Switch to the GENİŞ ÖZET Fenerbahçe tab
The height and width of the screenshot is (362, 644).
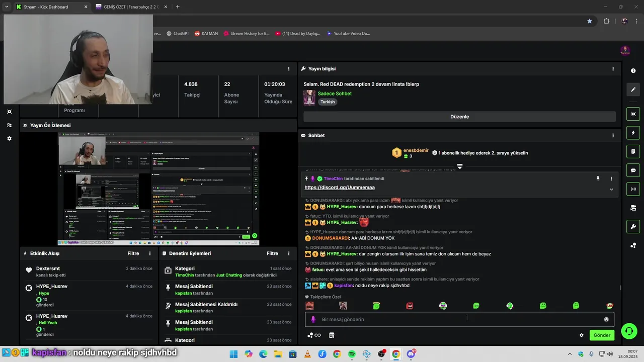click(x=132, y=7)
